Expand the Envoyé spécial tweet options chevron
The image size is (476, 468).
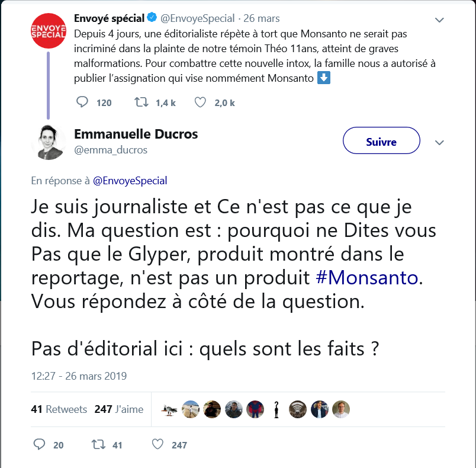click(x=439, y=20)
